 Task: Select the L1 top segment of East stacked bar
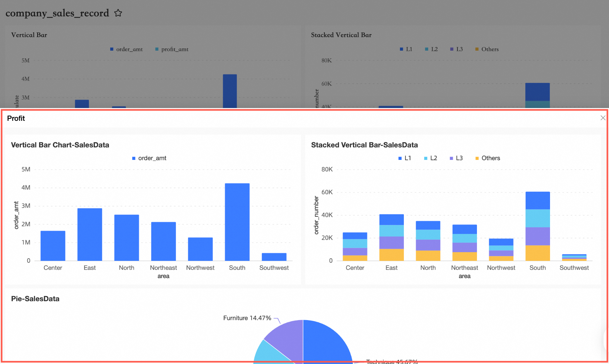pos(391,219)
